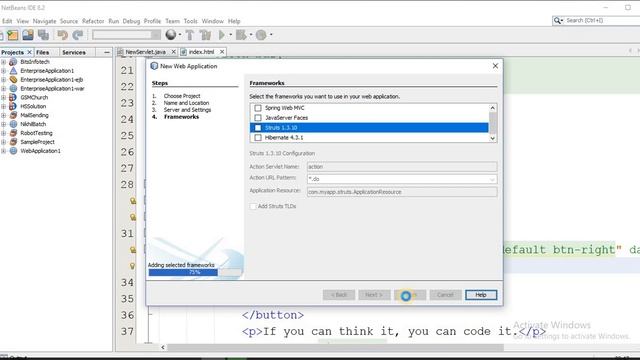The image size is (640, 360).
Task: Open the Action URL Pattern dropdown
Action: pos(492,179)
